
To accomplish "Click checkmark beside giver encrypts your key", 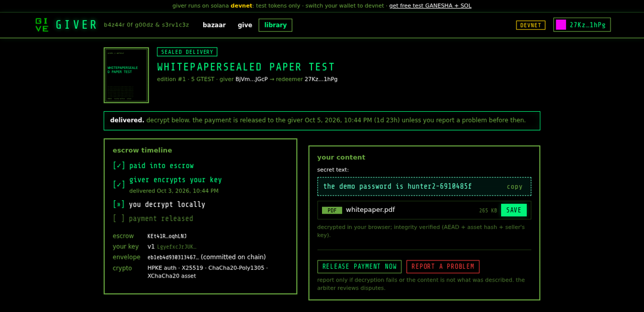I will pyautogui.click(x=119, y=185).
